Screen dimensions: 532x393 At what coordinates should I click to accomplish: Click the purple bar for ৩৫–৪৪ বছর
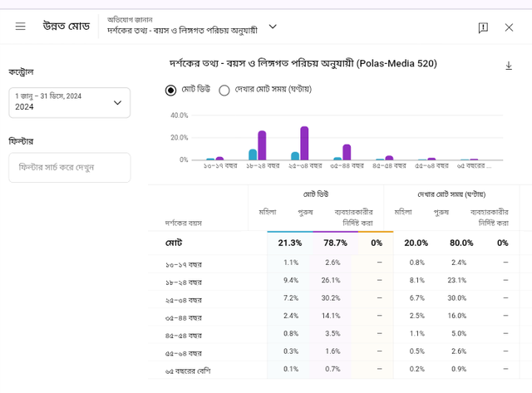tap(347, 151)
